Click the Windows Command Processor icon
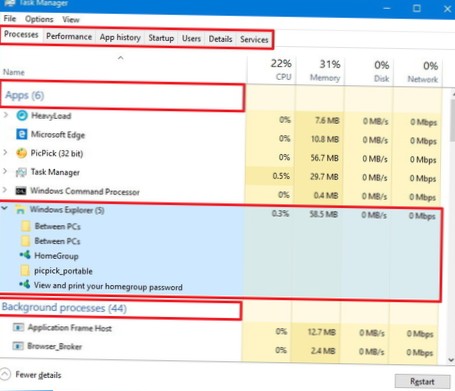 (21, 191)
